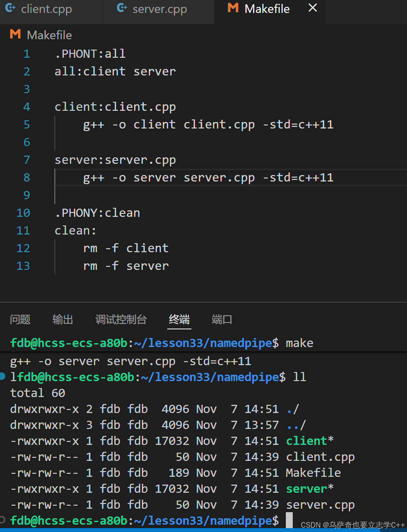Viewport: 407px width, 532px height.
Task: Click the blue command decoration dot in terminal
Action: [x=3, y=376]
